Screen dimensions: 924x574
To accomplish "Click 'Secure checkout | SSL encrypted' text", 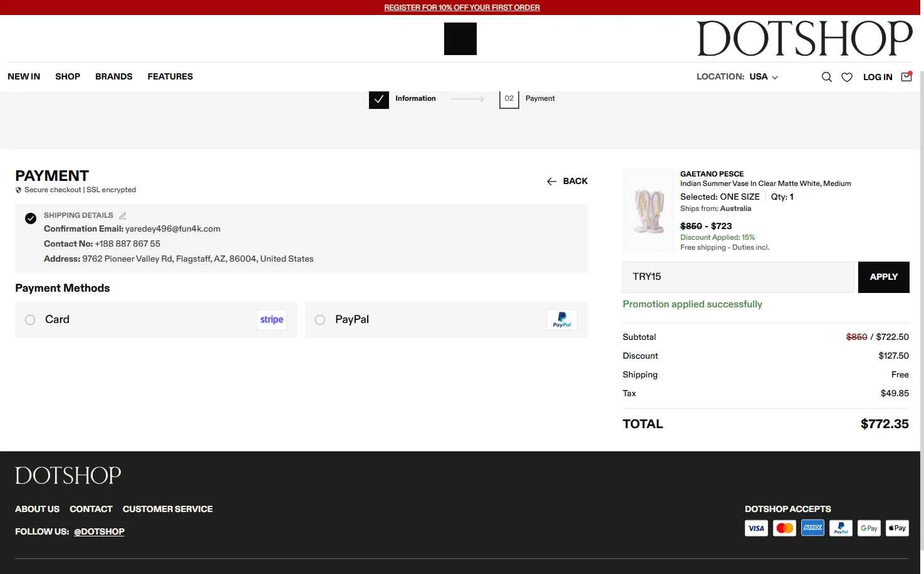I will pyautogui.click(x=80, y=190).
